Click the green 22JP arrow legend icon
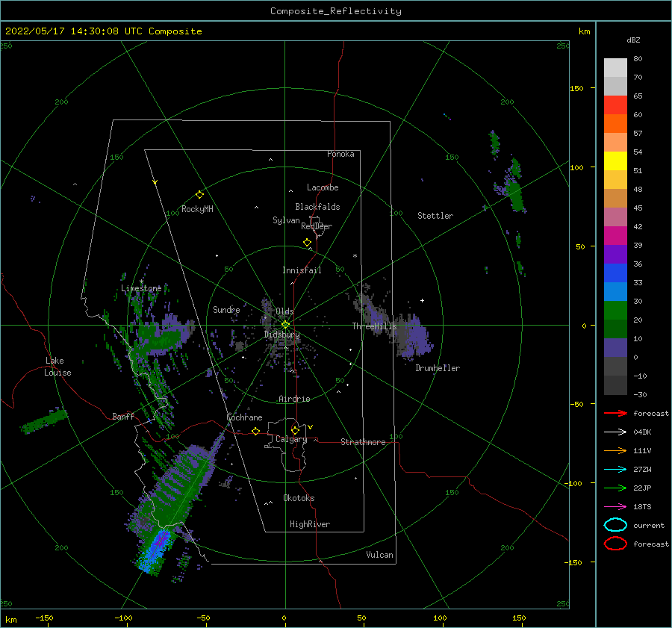 tap(615, 488)
